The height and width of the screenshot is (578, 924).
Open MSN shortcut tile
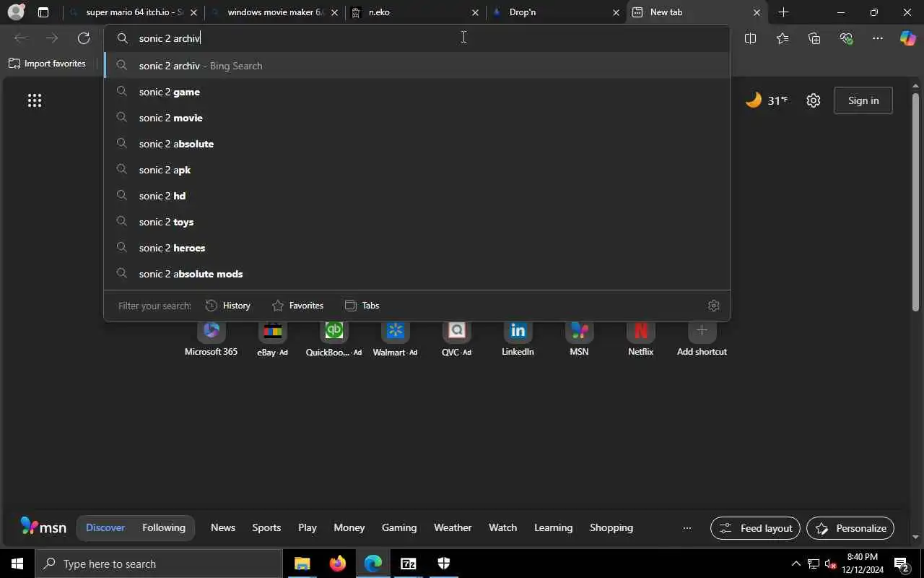[579, 340]
